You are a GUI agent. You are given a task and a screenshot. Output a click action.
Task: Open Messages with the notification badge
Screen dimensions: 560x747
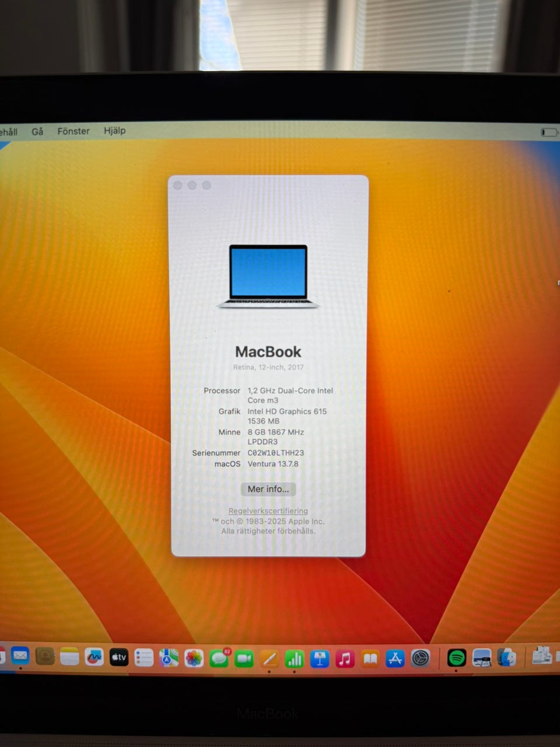click(219, 658)
